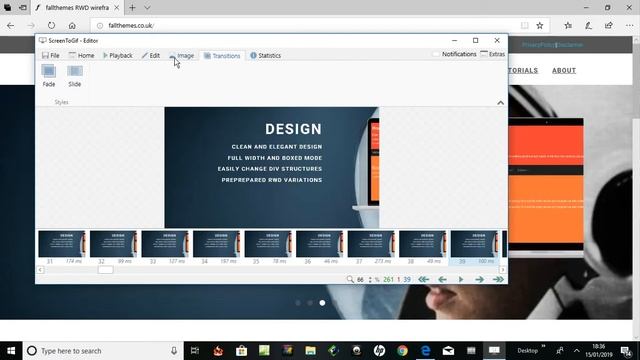
Task: Collapse the ribbon with the chevron
Action: (500, 103)
